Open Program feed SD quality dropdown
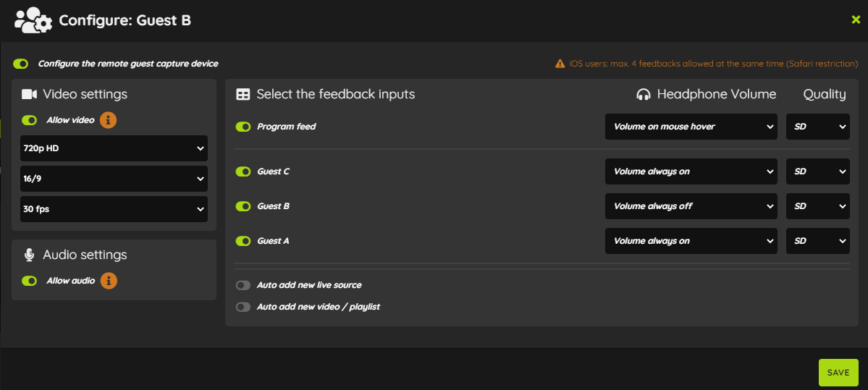This screenshot has width=868, height=390. pos(817,127)
